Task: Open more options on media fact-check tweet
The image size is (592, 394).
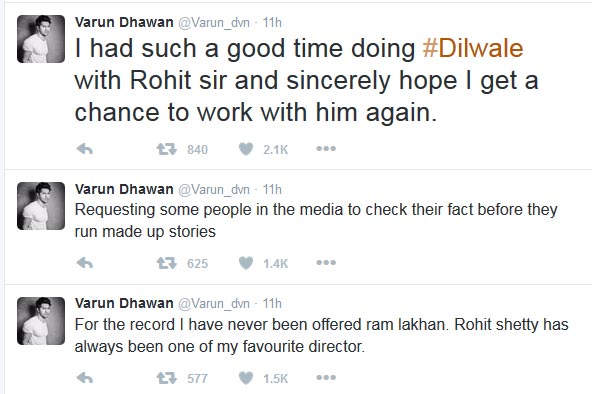Action: click(326, 263)
